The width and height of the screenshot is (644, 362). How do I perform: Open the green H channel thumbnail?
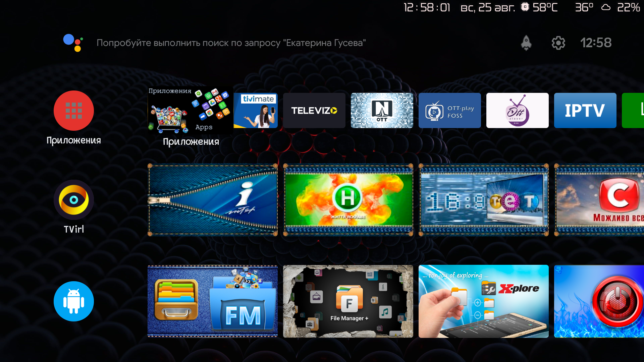pos(348,200)
